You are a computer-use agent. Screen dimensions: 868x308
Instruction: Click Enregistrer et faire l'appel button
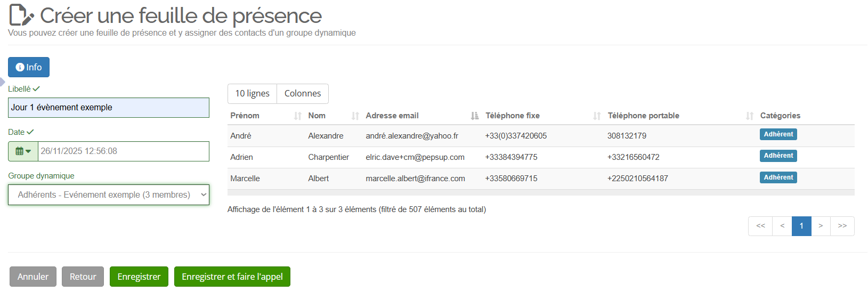coord(232,277)
